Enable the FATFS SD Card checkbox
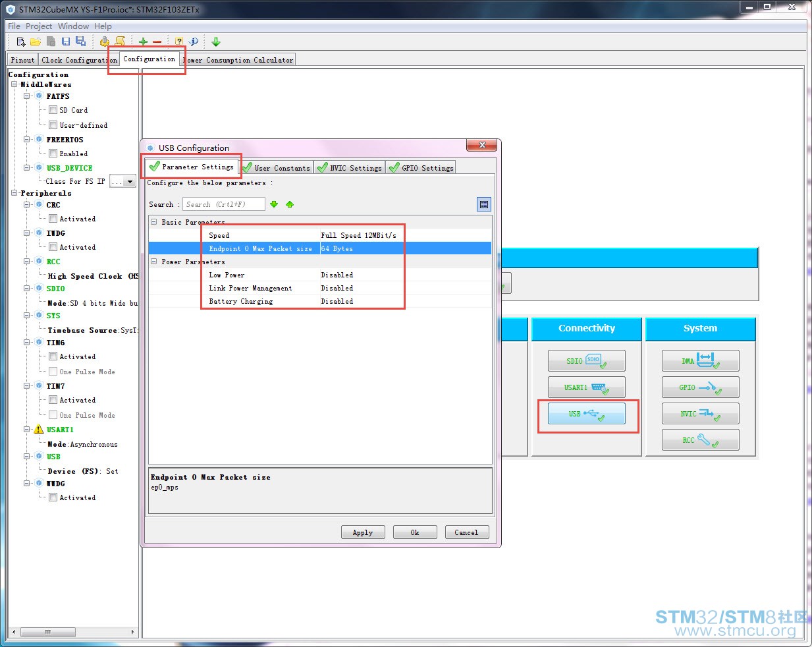Viewport: 812px width, 647px height. tap(53, 110)
